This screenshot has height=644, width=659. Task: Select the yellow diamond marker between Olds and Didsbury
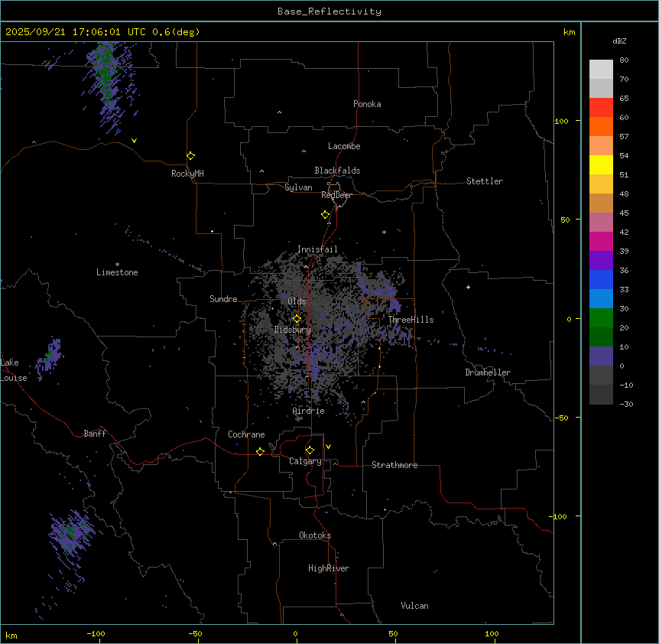pyautogui.click(x=297, y=318)
